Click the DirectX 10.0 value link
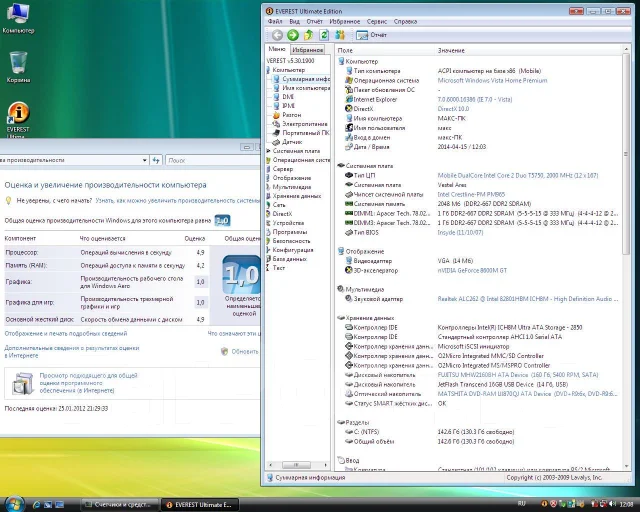640x512 pixels. 453,109
